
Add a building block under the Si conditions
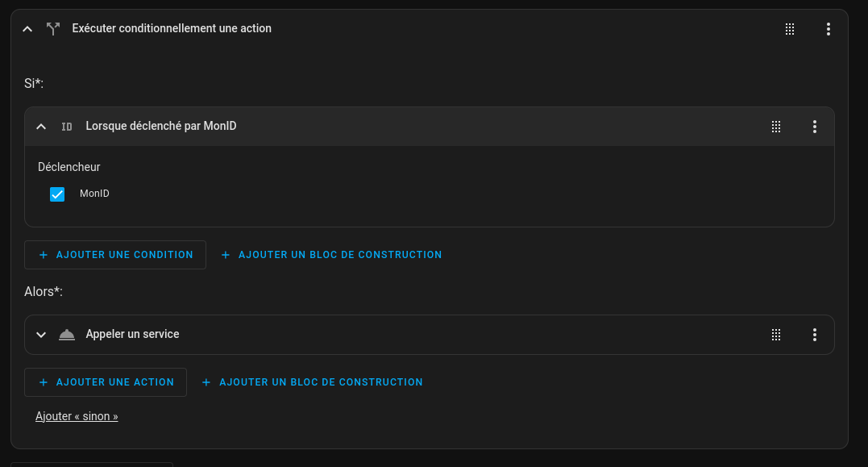[331, 255]
